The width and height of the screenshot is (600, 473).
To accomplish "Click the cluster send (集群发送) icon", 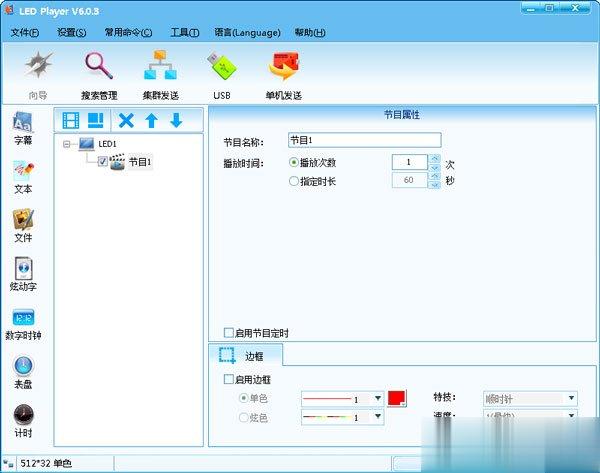I will 160,65.
